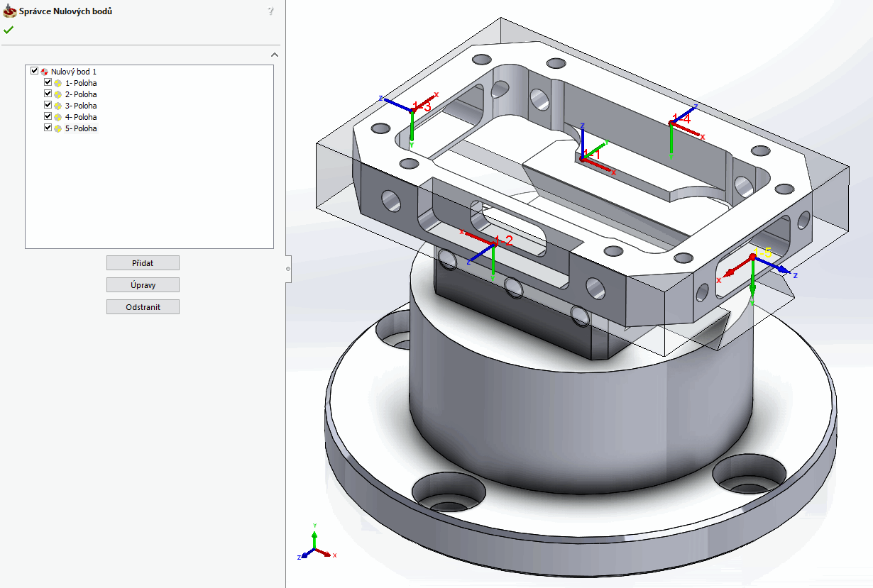Confirm with the green checkmark icon

pos(9,30)
